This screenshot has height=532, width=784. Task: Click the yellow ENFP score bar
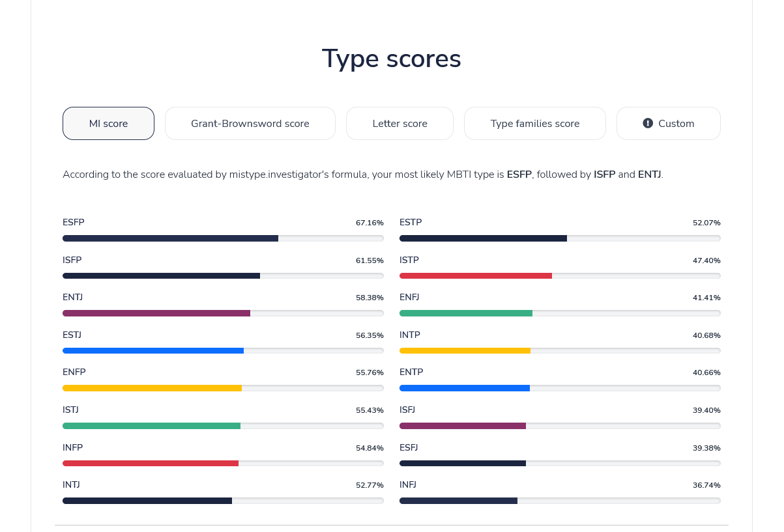223,388
